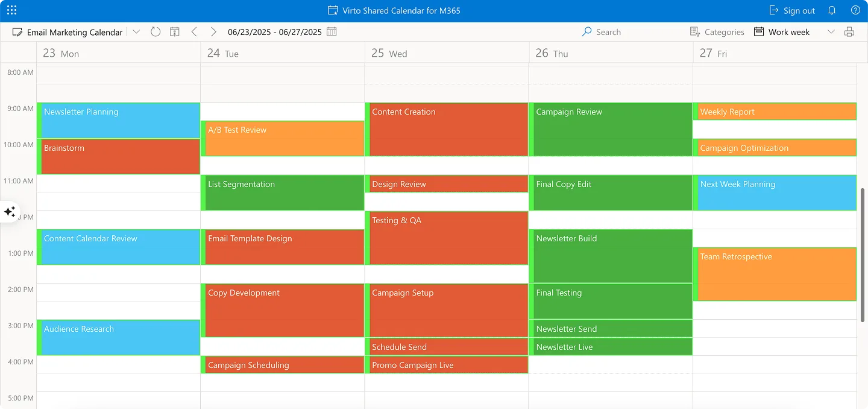The width and height of the screenshot is (868, 409).
Task: Open the date range picker
Action: (x=332, y=31)
